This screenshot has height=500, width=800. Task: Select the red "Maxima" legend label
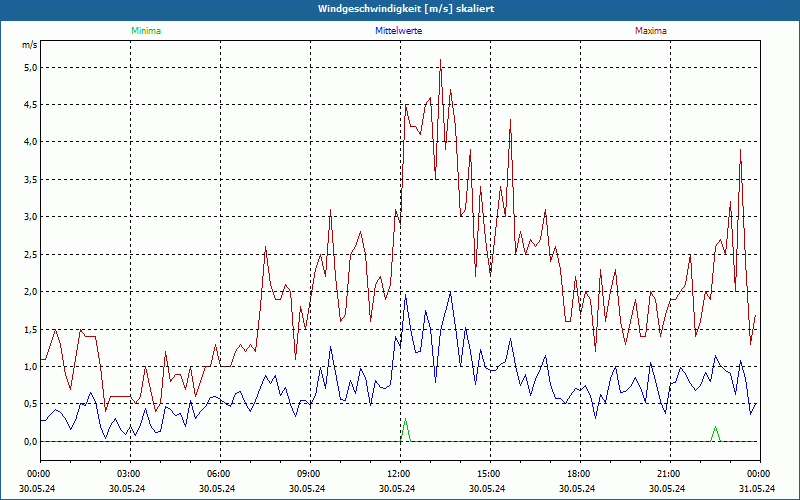coord(651,31)
